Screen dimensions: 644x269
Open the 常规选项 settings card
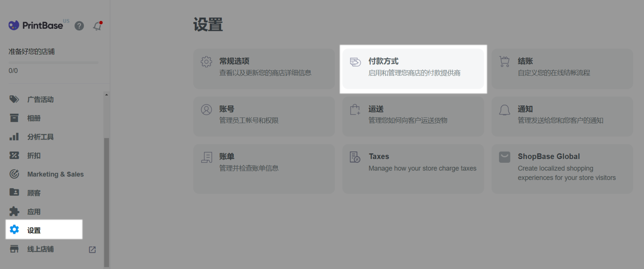coord(264,69)
